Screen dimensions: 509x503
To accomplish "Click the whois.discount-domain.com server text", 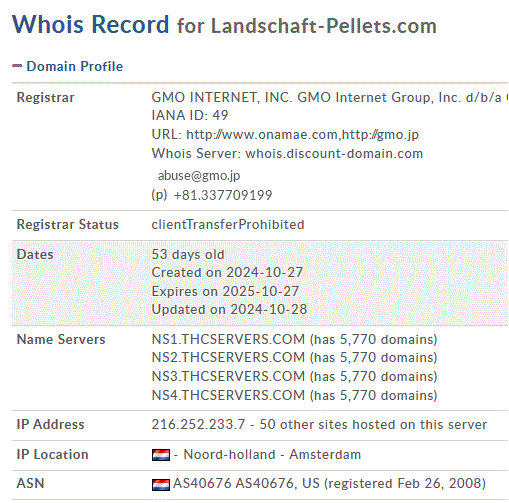I will (334, 154).
